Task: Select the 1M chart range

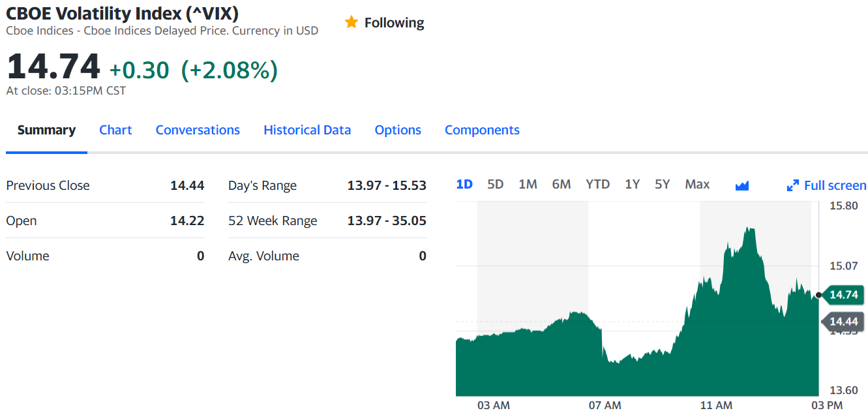Action: tap(528, 185)
